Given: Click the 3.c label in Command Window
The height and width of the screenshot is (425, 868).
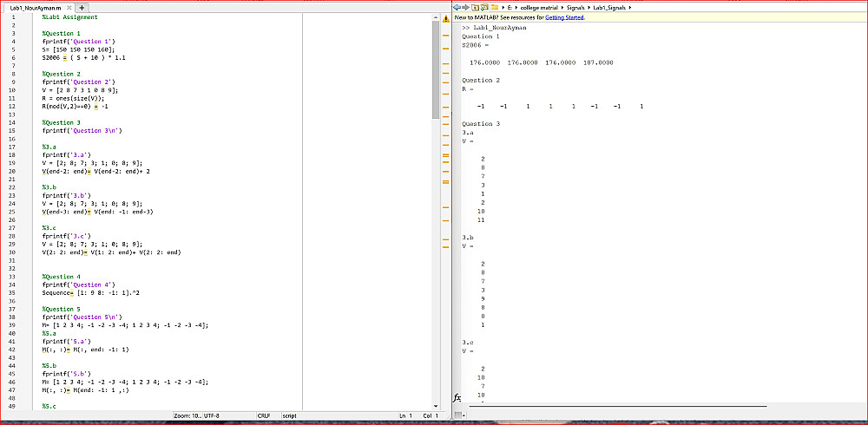Looking at the screenshot, I should (468, 343).
